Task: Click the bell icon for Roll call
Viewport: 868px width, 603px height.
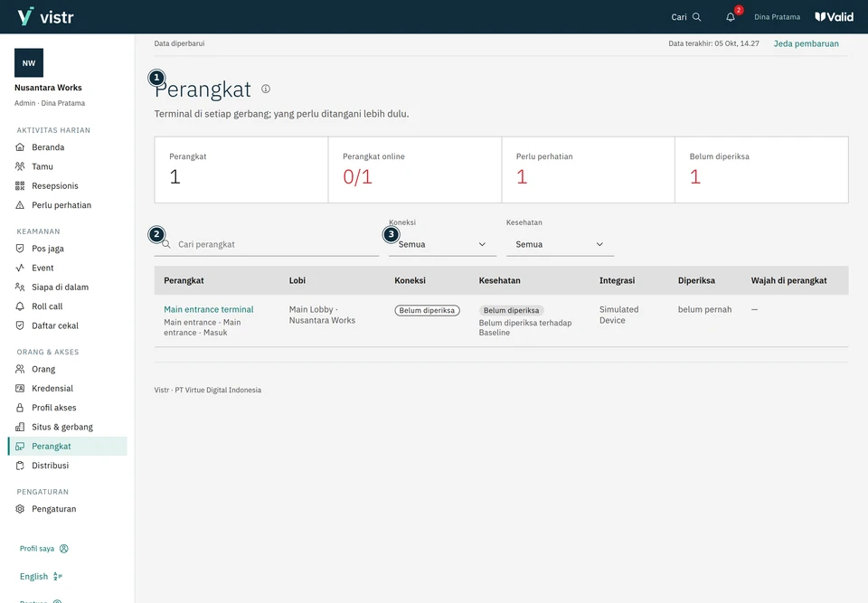Action: pos(20,306)
